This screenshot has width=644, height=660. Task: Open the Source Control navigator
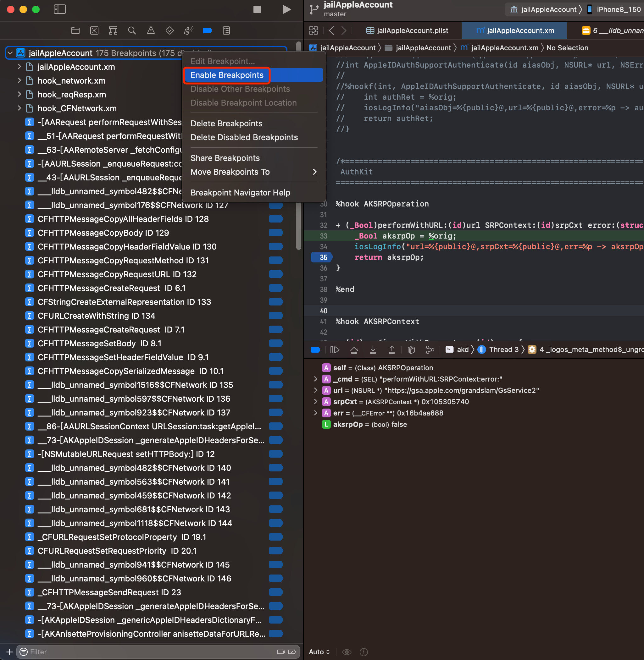point(94,30)
